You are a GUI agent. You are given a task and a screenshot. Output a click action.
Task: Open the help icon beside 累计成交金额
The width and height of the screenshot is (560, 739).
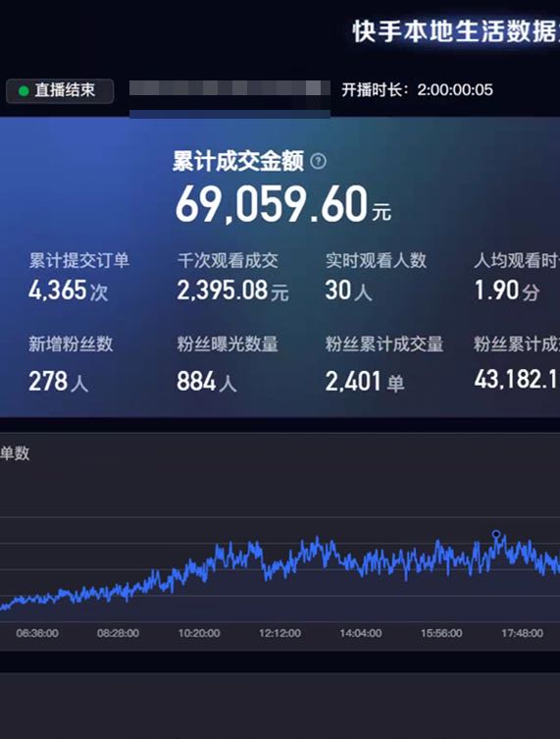click(319, 162)
